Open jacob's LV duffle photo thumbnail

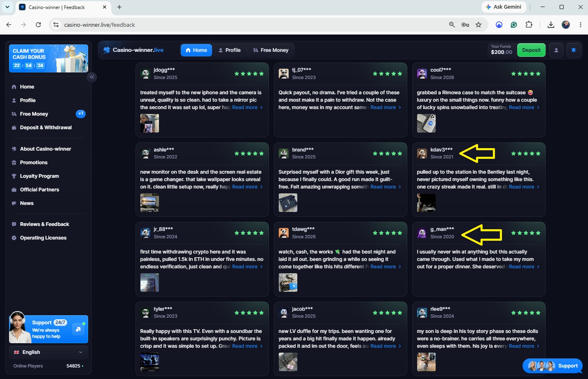point(288,362)
